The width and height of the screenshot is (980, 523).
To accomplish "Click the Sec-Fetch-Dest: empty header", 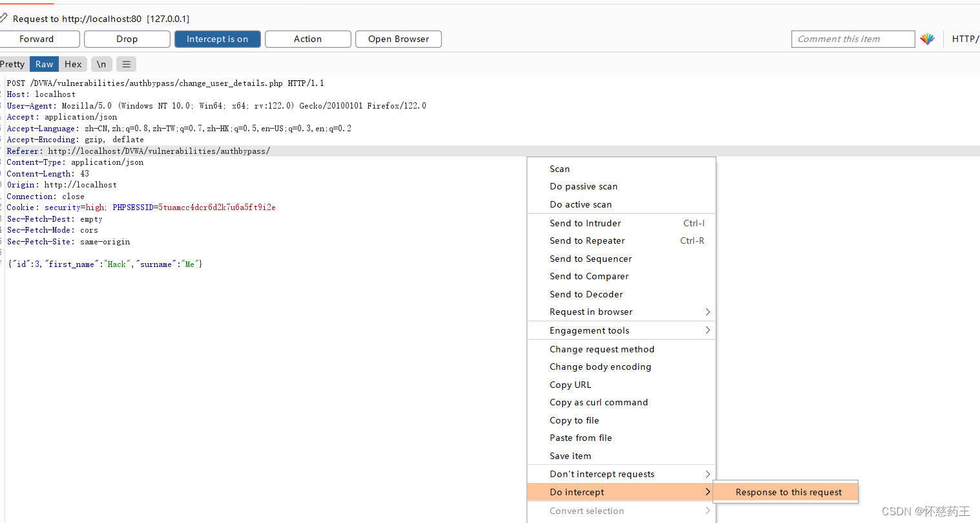I will tap(54, 219).
